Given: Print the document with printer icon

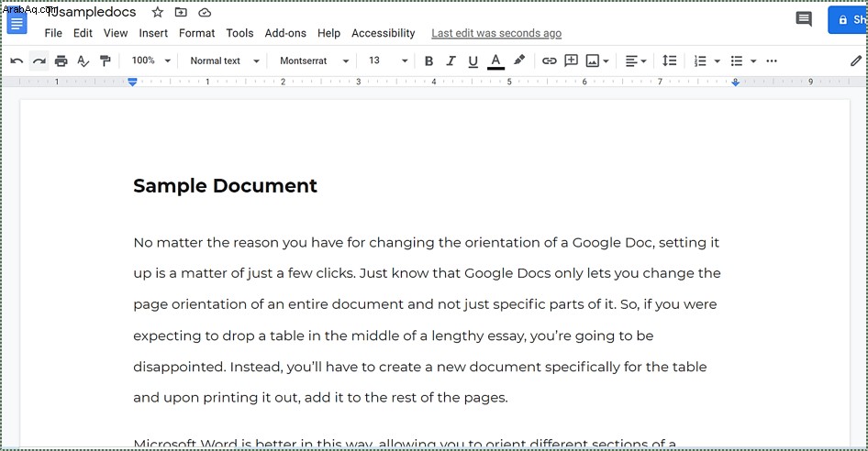Looking at the screenshot, I should [x=61, y=60].
